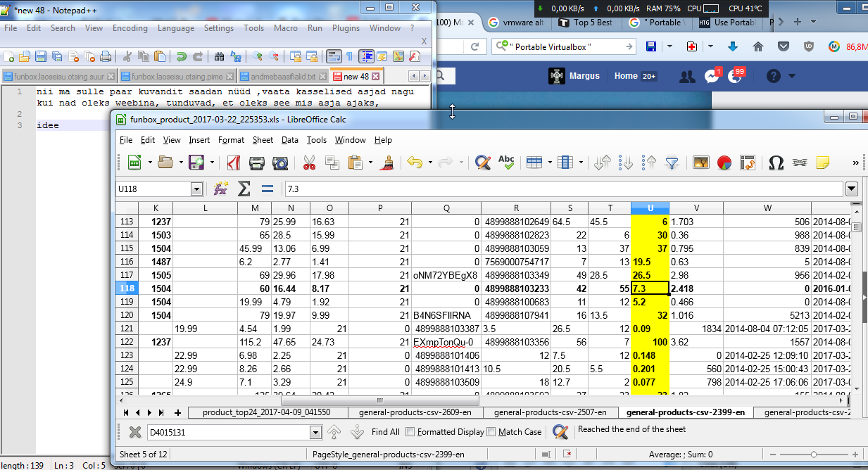Screen dimensions: 868x470
Task: Open the Special Character omega icon
Action: click(x=776, y=163)
